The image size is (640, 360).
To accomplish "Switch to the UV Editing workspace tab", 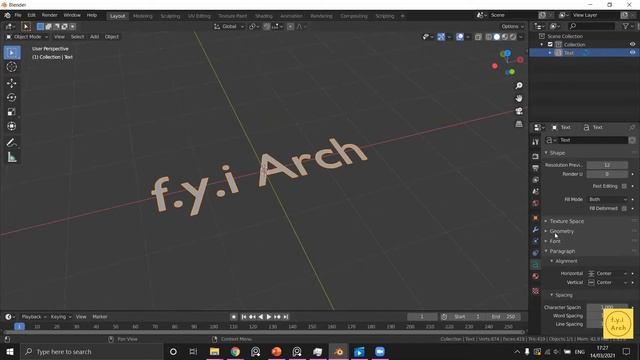I will 199,16.
